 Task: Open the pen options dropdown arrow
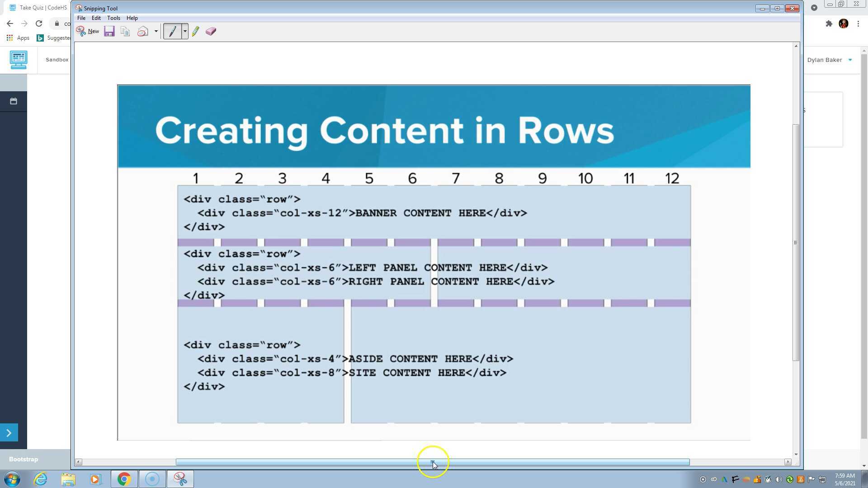[184, 31]
